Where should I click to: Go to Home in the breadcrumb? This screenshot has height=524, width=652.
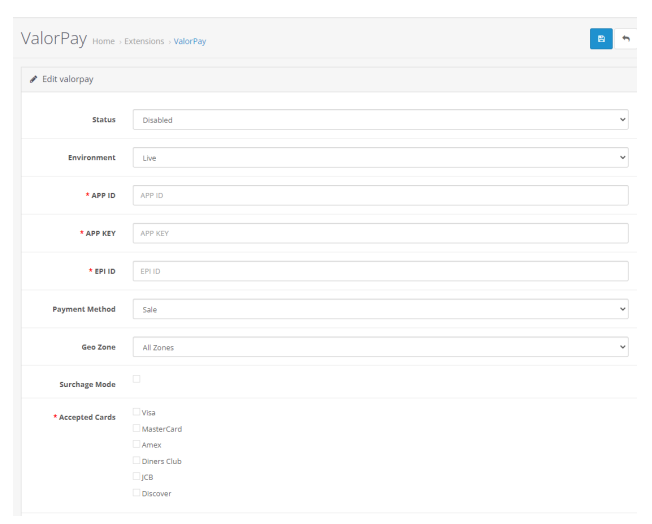(x=104, y=41)
